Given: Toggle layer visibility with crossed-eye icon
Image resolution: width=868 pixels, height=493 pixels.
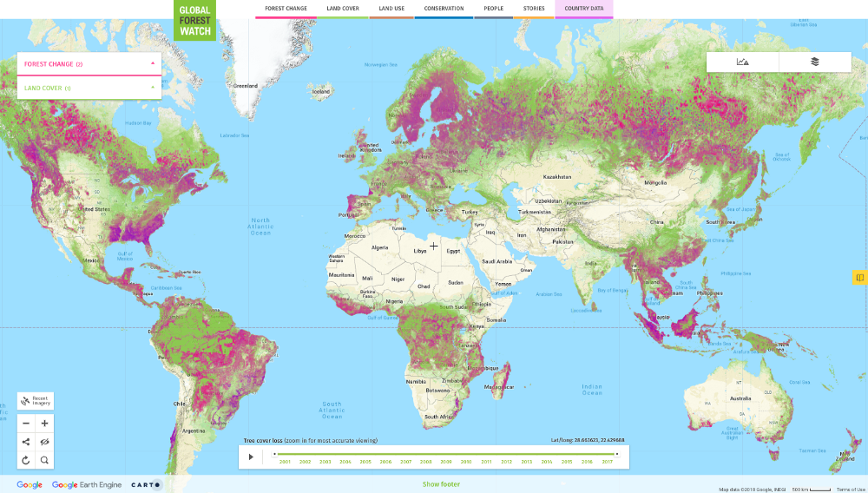Looking at the screenshot, I should 45,442.
